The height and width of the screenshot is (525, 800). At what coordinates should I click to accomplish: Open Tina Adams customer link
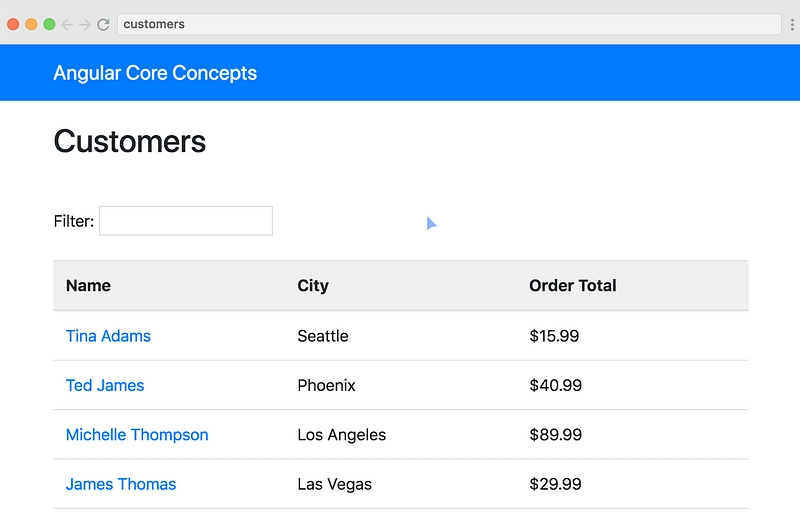[108, 336]
